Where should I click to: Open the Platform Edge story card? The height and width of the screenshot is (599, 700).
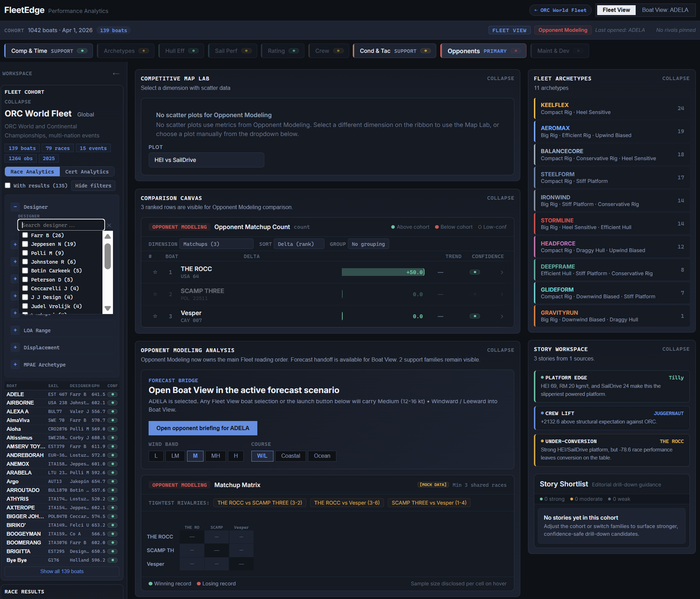pos(612,386)
